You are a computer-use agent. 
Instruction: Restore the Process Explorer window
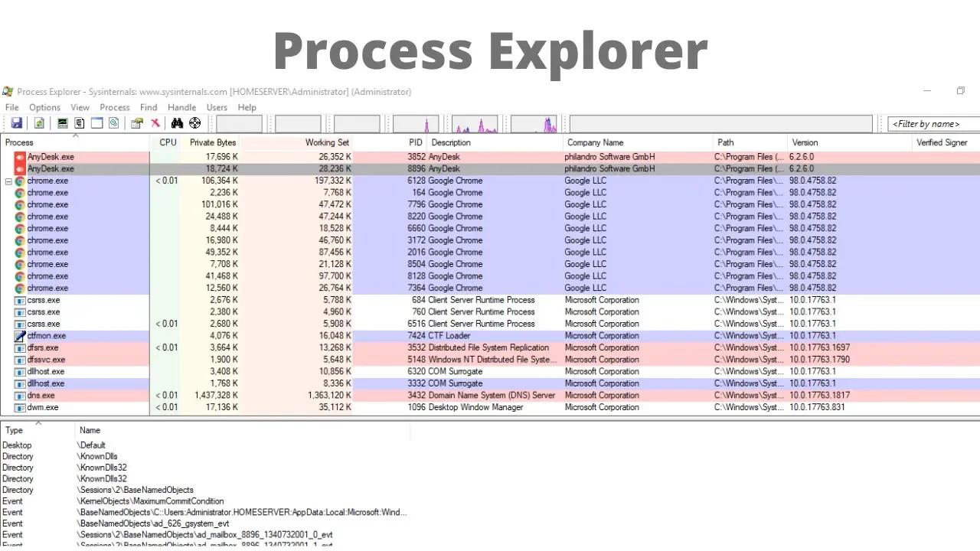pyautogui.click(x=960, y=91)
